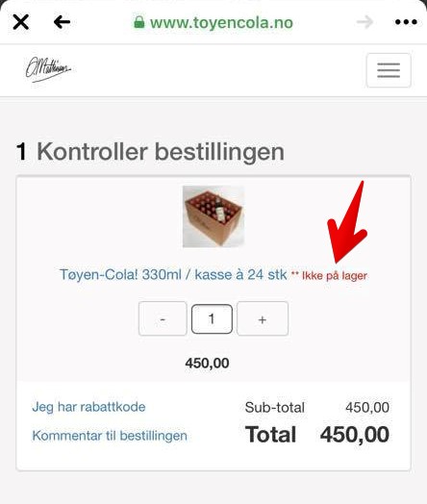Click the O. Mathisen signature logo
Viewport: 427px width, 504px height.
click(x=48, y=69)
